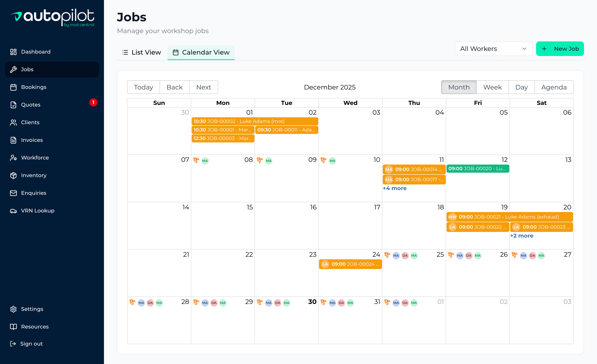Viewport: 597px width, 364px height.
Task: Open JOB-00024 event on December 24
Action: 350,264
